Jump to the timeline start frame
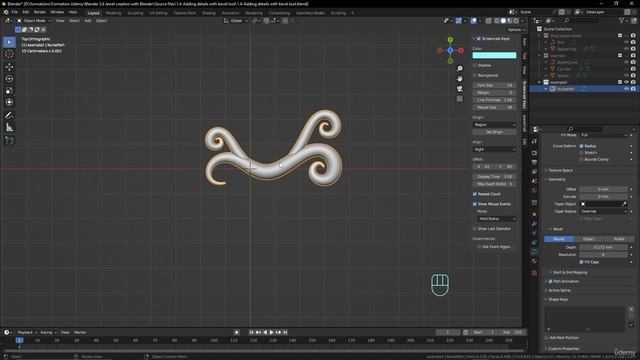The height and width of the screenshot is (360, 640). pos(251,332)
